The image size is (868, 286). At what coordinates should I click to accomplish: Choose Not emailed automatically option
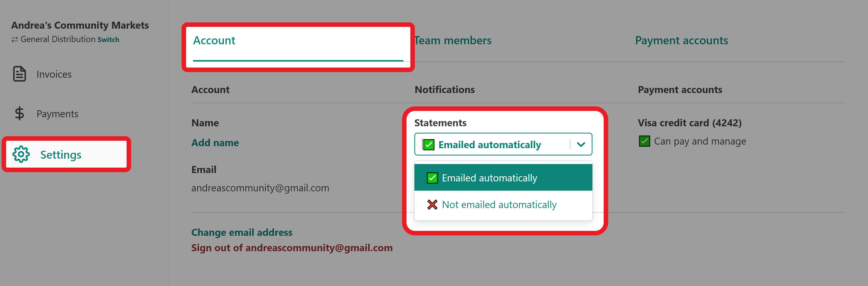(503, 204)
